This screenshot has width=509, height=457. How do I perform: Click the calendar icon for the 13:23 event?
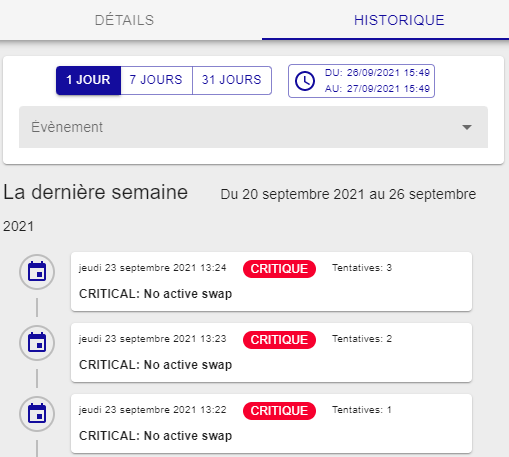tap(37, 343)
